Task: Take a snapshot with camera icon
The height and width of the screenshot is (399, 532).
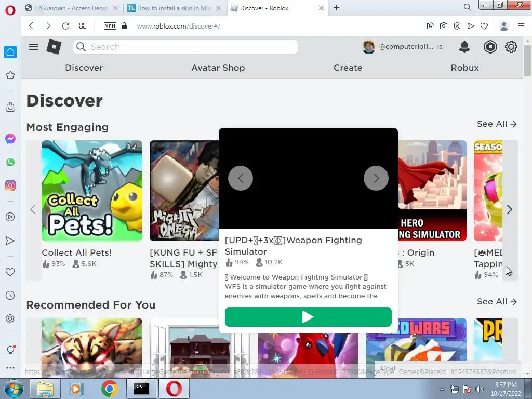Action: [444, 26]
